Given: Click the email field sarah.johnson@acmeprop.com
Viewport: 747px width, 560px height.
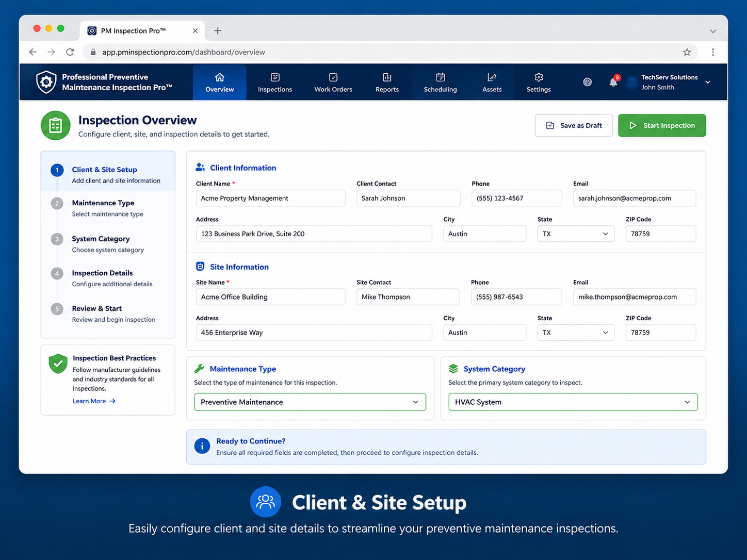Looking at the screenshot, I should coord(635,198).
